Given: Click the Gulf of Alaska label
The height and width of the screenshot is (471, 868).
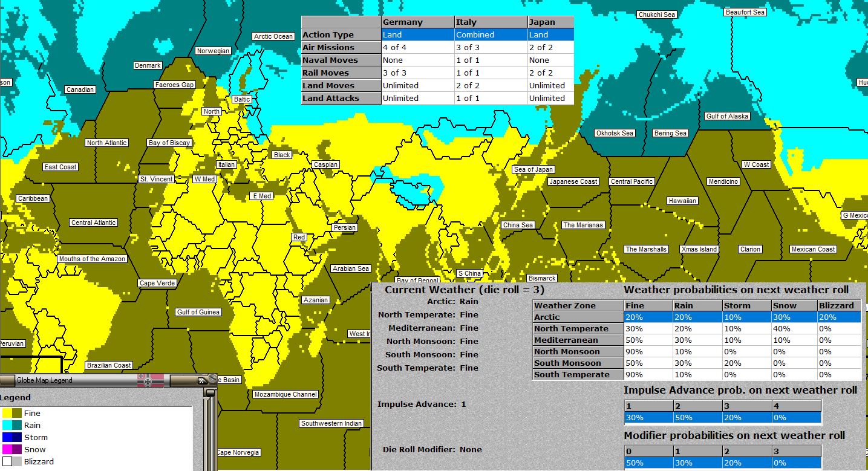Looking at the screenshot, I should [727, 116].
